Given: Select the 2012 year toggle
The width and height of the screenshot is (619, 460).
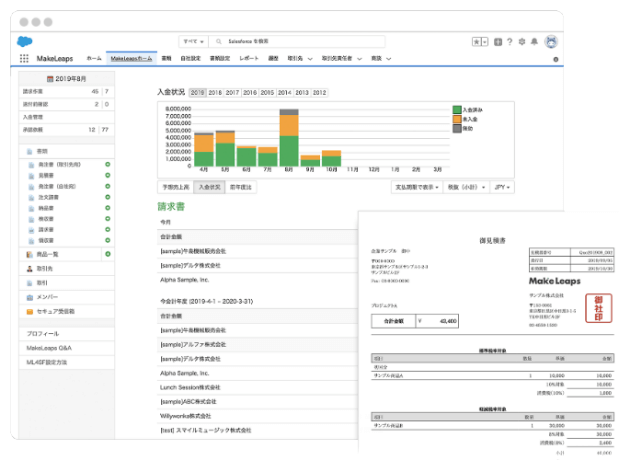Looking at the screenshot, I should pyautogui.click(x=319, y=93).
